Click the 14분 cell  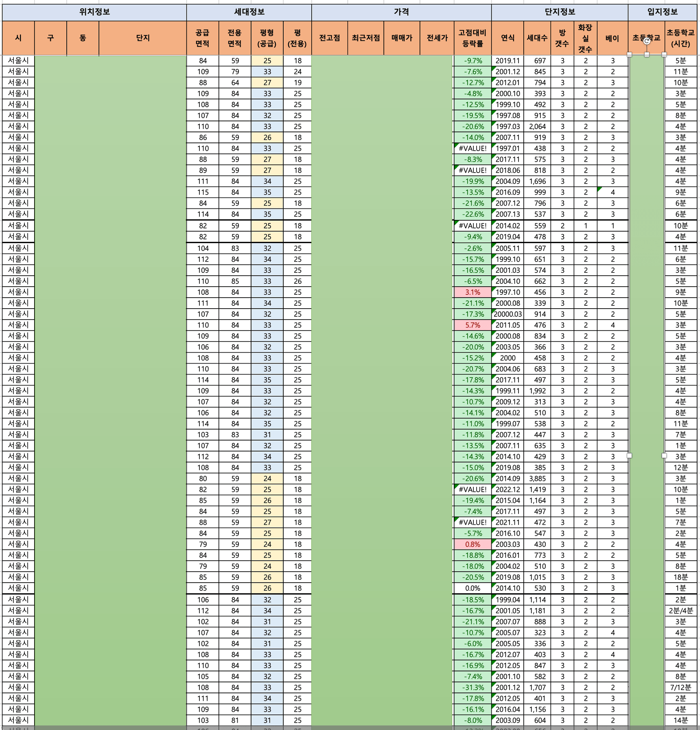pos(681,720)
